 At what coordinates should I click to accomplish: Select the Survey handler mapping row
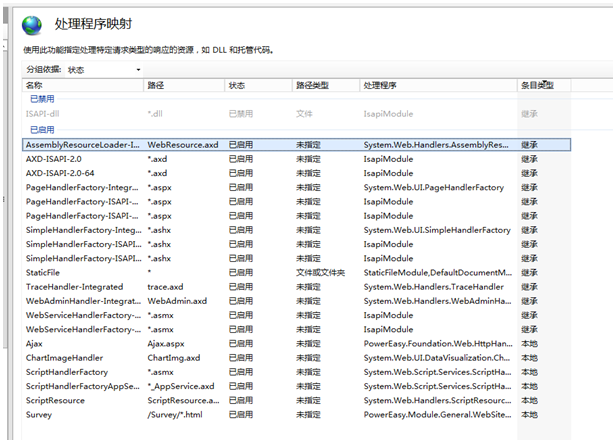point(39,414)
